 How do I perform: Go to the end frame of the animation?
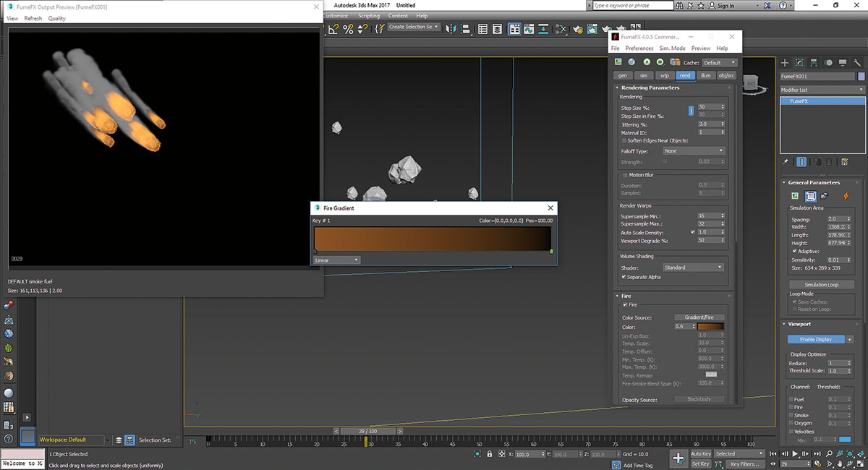[x=817, y=453]
